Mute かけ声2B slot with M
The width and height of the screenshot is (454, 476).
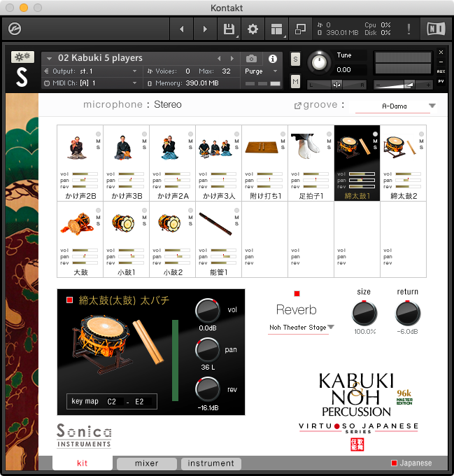pyautogui.click(x=98, y=141)
